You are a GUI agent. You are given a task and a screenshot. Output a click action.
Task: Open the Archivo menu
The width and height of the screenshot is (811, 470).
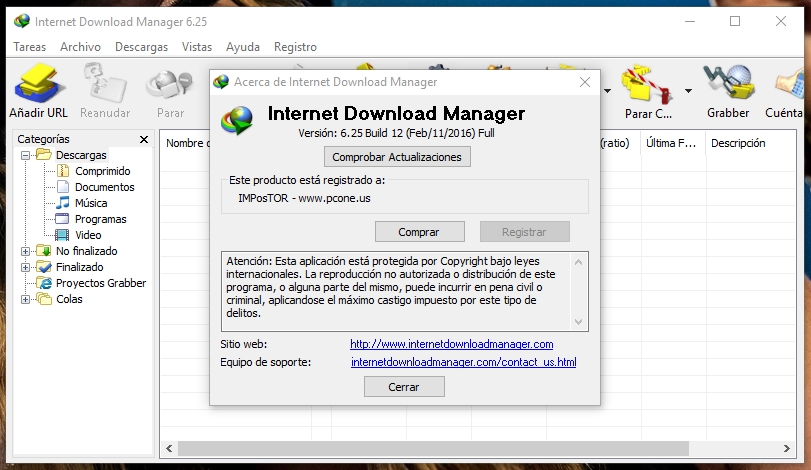(x=80, y=47)
